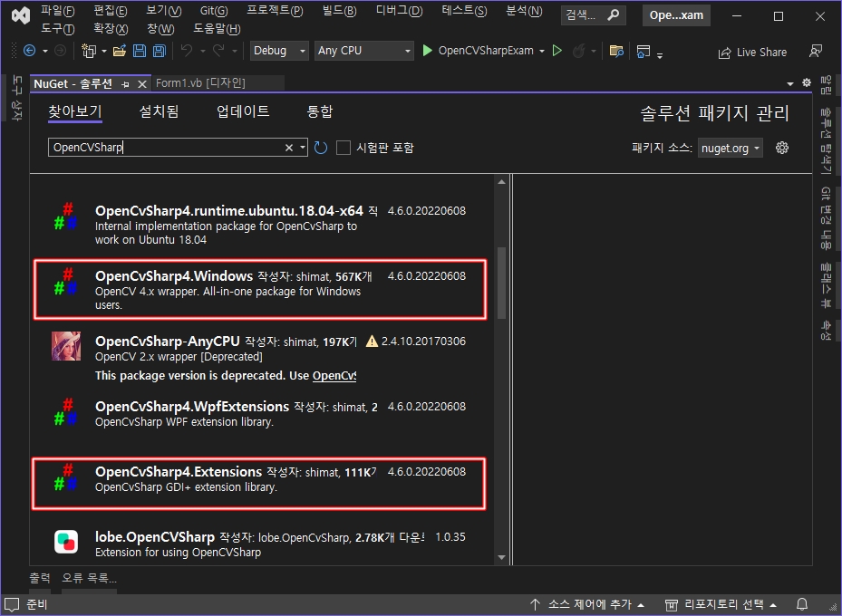Click the Lena image icon of OpenCvSharp-AnyCPU
This screenshot has height=616, width=842.
tap(66, 345)
